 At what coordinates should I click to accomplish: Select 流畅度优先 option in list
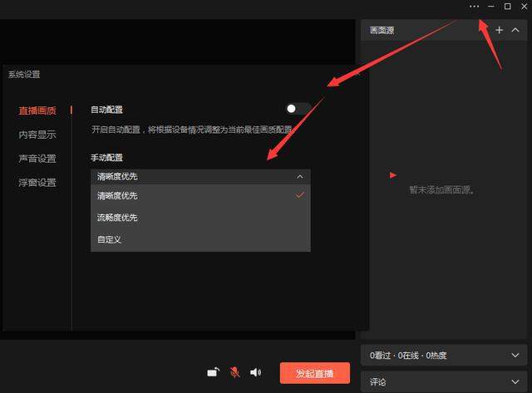pyautogui.click(x=200, y=218)
